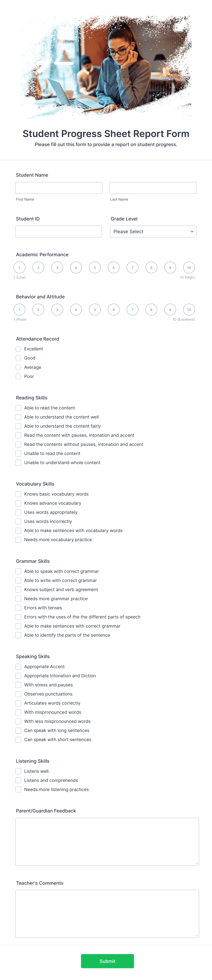This screenshot has height=980, width=212.
Task: Check 'Knows basic vocabulary words'
Action: point(18,494)
